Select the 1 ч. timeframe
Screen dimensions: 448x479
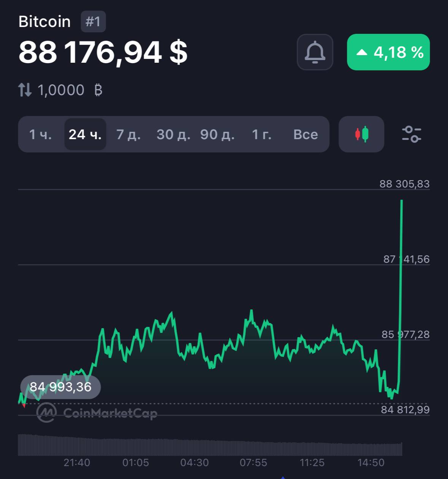[40, 134]
